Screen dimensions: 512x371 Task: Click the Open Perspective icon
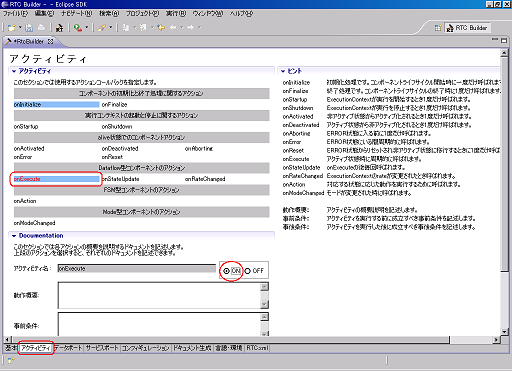[438, 28]
